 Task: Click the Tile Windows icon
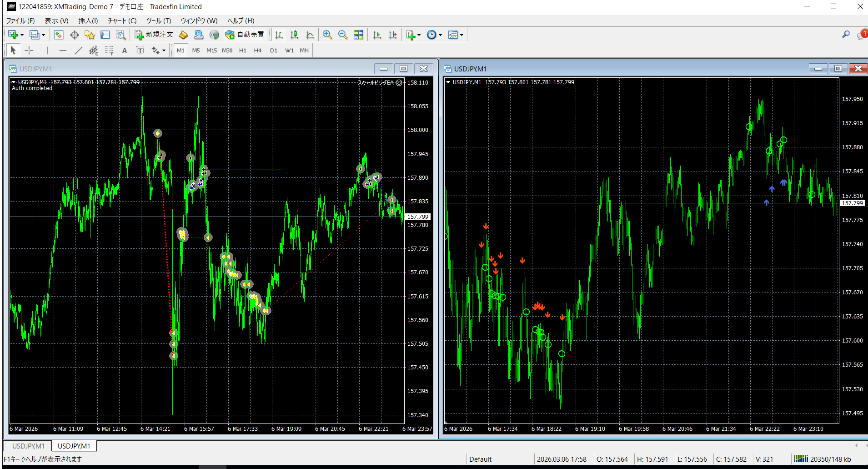click(x=358, y=35)
